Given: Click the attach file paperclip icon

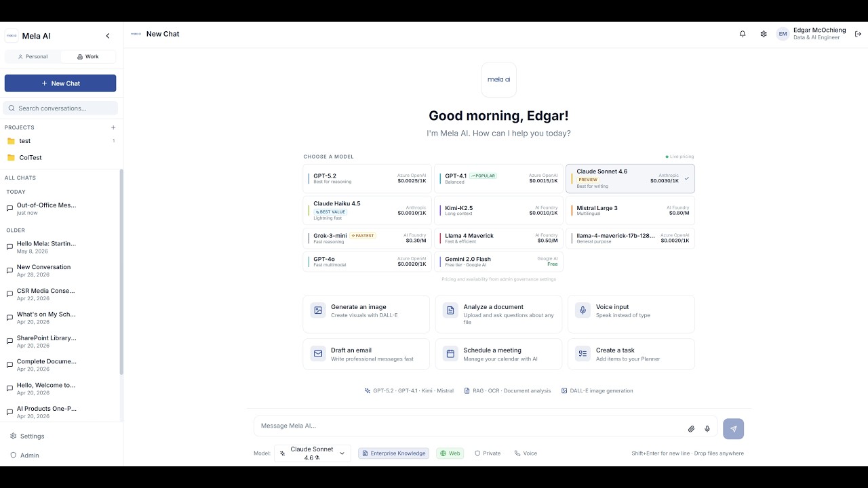Looking at the screenshot, I should pyautogui.click(x=691, y=428).
